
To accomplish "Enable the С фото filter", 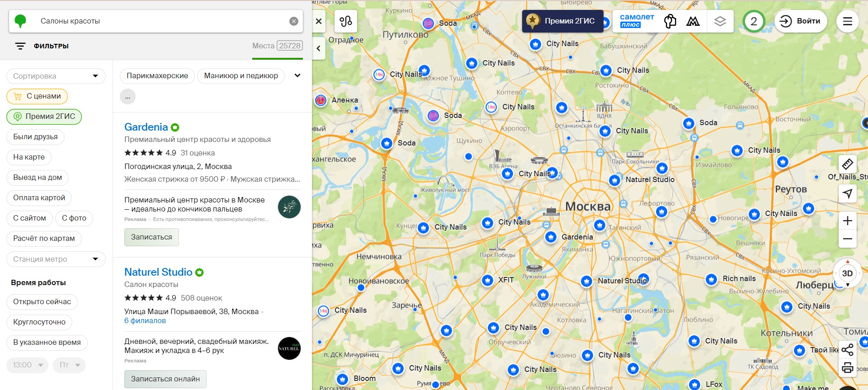I will pyautogui.click(x=74, y=218).
